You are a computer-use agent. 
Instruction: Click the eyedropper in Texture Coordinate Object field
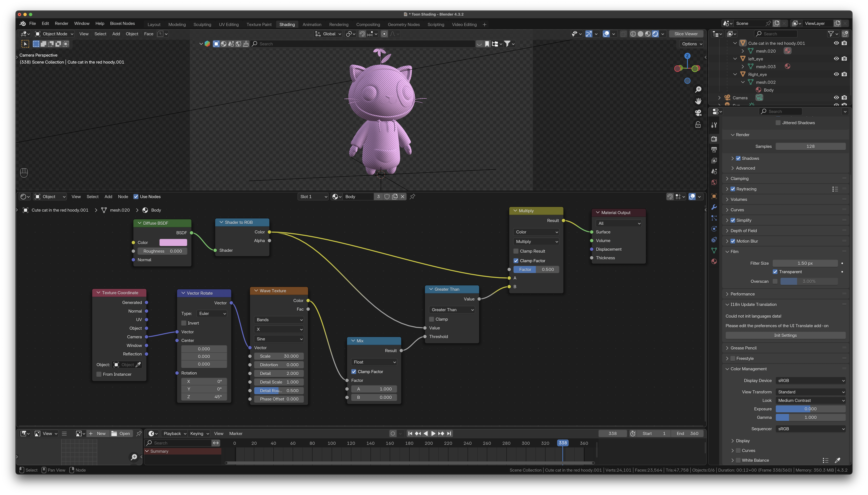(x=138, y=365)
